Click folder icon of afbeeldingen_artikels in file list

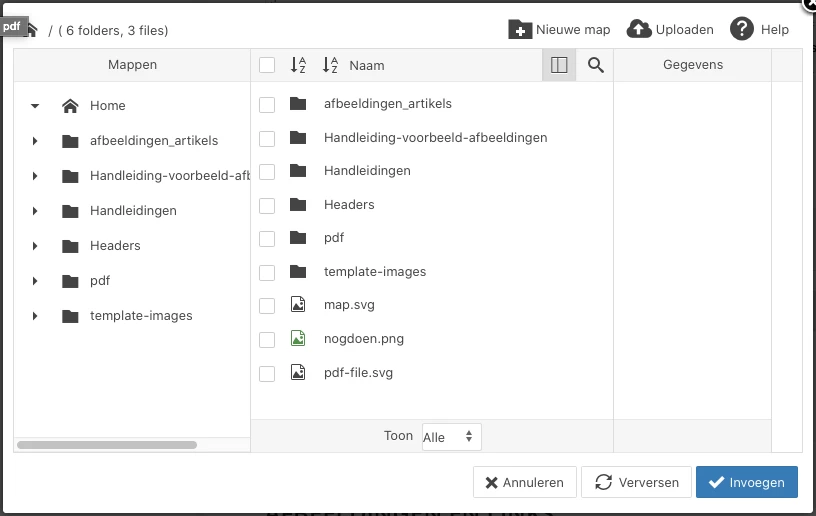[298, 104]
